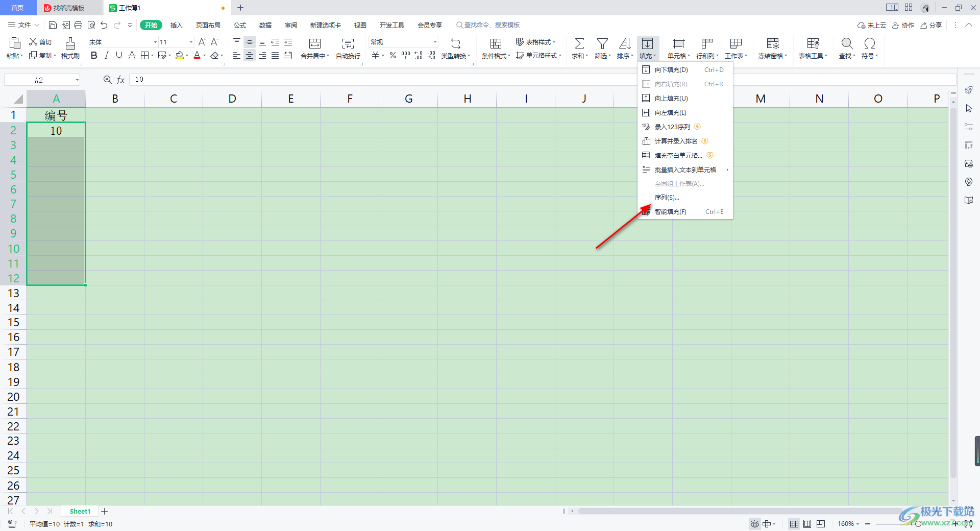This screenshot has height=531, width=980.
Task: Select Fill Left (向左填充) menu item
Action: click(685, 112)
